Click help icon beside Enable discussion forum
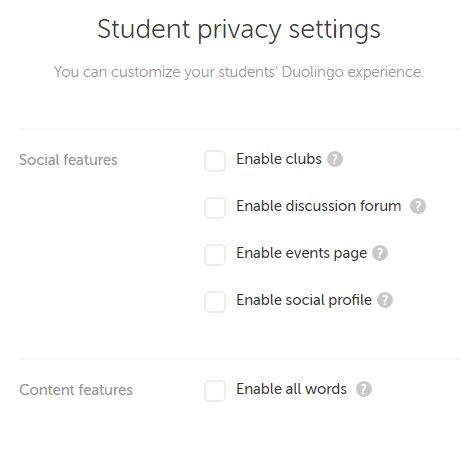 (x=418, y=206)
